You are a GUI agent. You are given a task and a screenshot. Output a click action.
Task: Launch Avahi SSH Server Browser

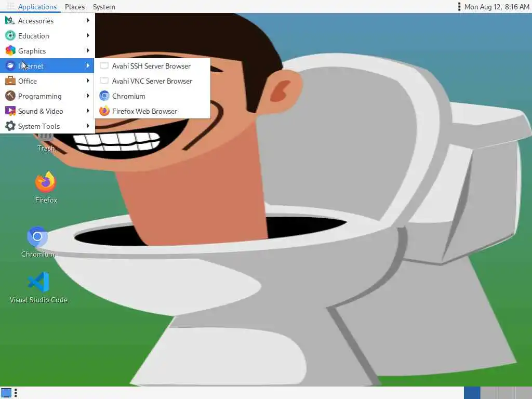point(152,66)
